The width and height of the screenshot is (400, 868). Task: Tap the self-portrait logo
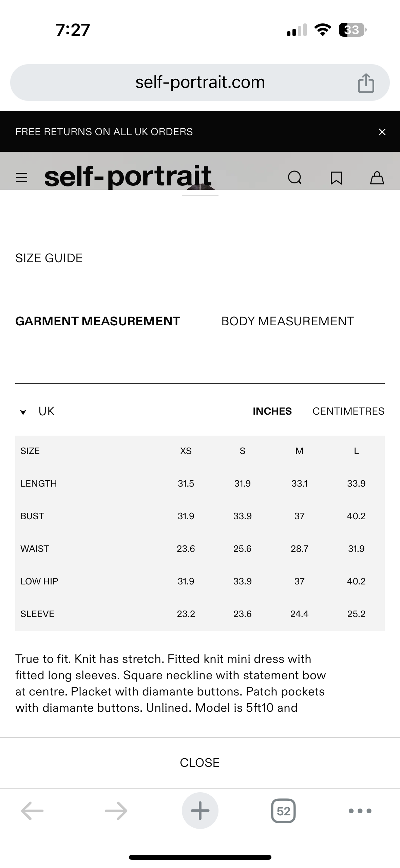(x=128, y=177)
